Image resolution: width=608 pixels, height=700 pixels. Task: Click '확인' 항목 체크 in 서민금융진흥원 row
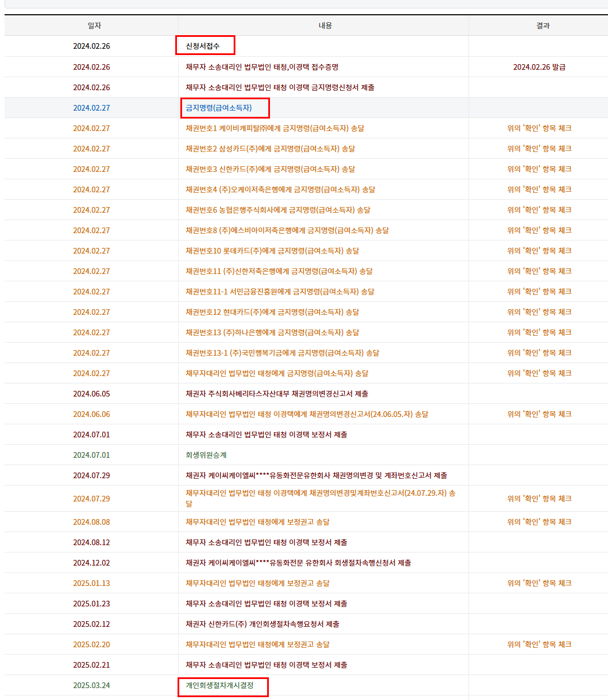click(539, 292)
